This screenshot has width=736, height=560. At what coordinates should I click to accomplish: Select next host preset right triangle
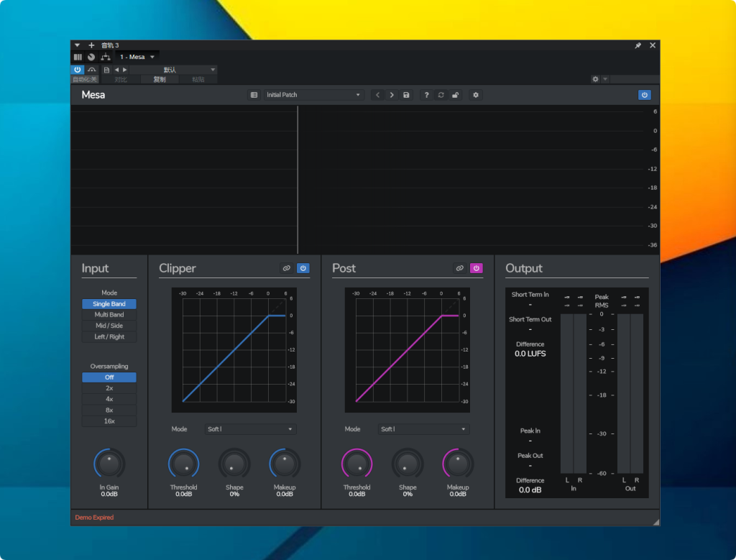tap(125, 70)
